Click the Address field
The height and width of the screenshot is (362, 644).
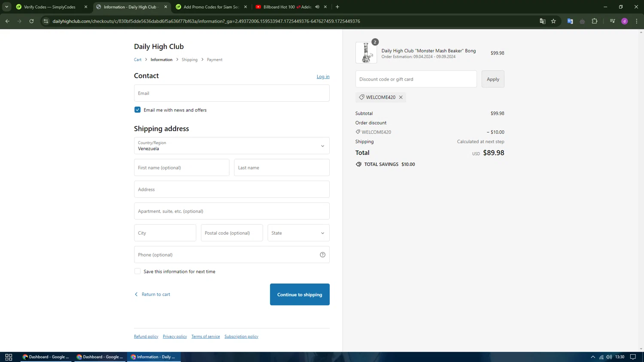pos(232,189)
